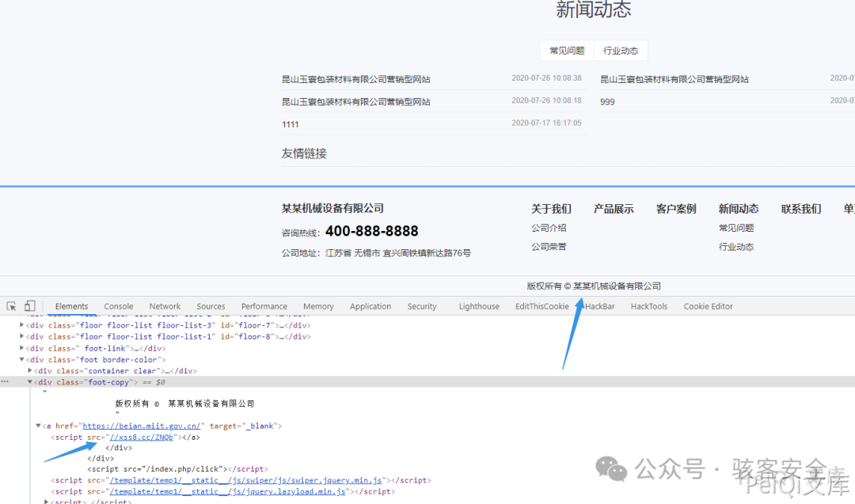The image size is (855, 504).
Task: Collapse the foot-copy div node
Action: [x=30, y=382]
